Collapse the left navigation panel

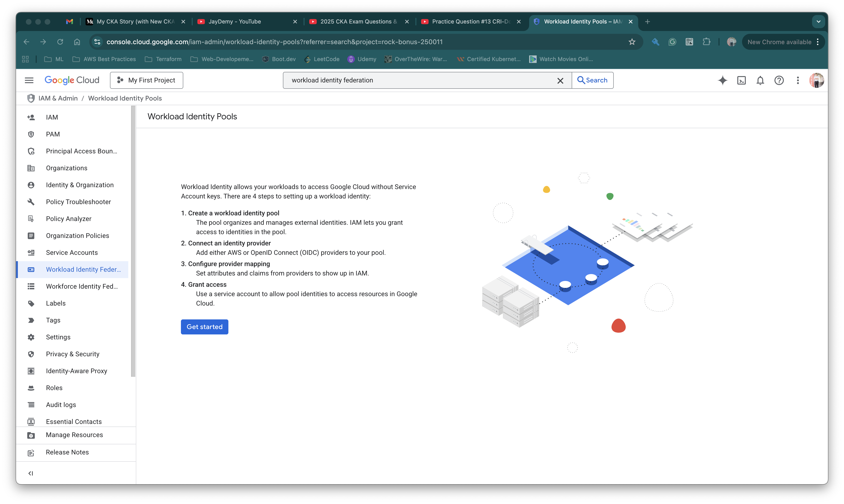[x=31, y=473]
